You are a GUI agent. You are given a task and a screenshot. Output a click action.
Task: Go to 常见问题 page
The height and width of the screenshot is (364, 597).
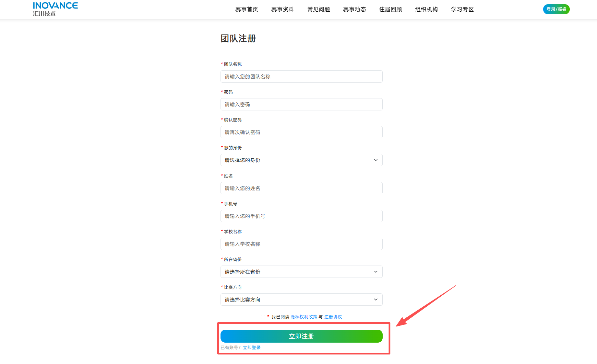pos(318,9)
